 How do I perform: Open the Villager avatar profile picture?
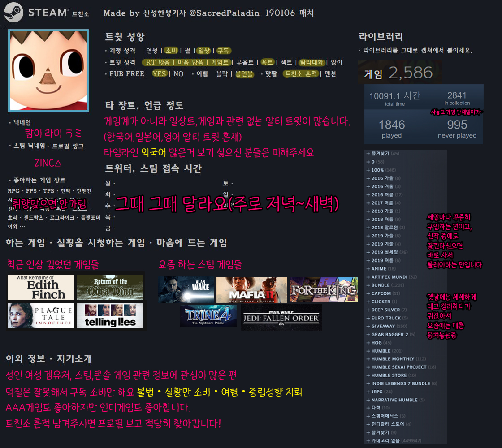pyautogui.click(x=48, y=70)
